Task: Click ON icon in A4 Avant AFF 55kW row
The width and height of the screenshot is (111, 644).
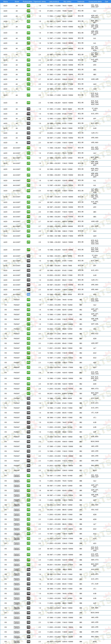Action: click(x=28, y=265)
